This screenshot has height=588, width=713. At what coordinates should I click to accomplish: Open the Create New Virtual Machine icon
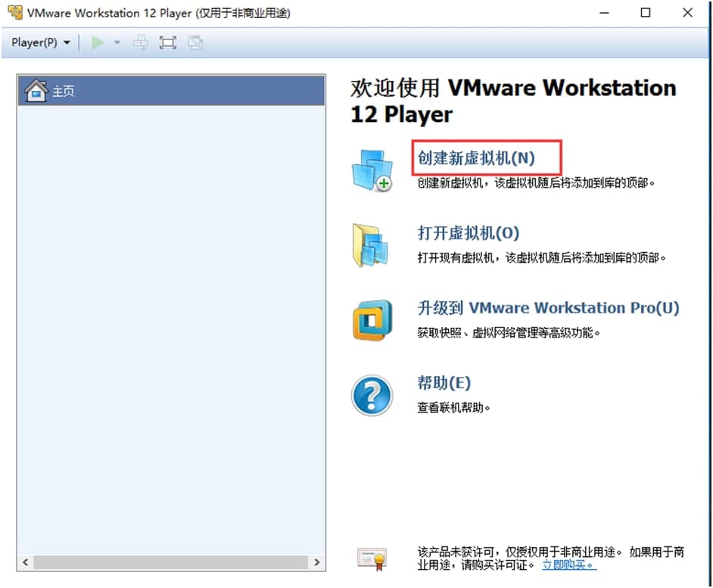[x=372, y=168]
